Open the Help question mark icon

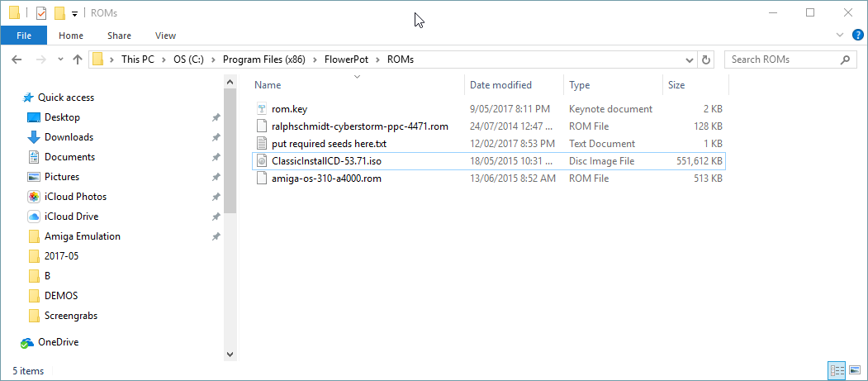[x=857, y=36]
